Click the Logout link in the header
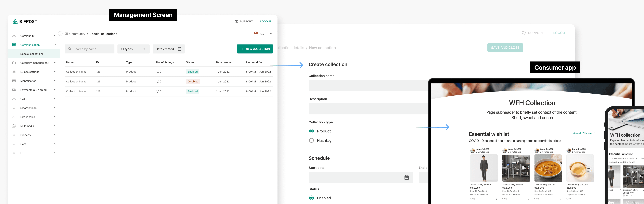Viewport: 644px width, 204px height. point(265,22)
